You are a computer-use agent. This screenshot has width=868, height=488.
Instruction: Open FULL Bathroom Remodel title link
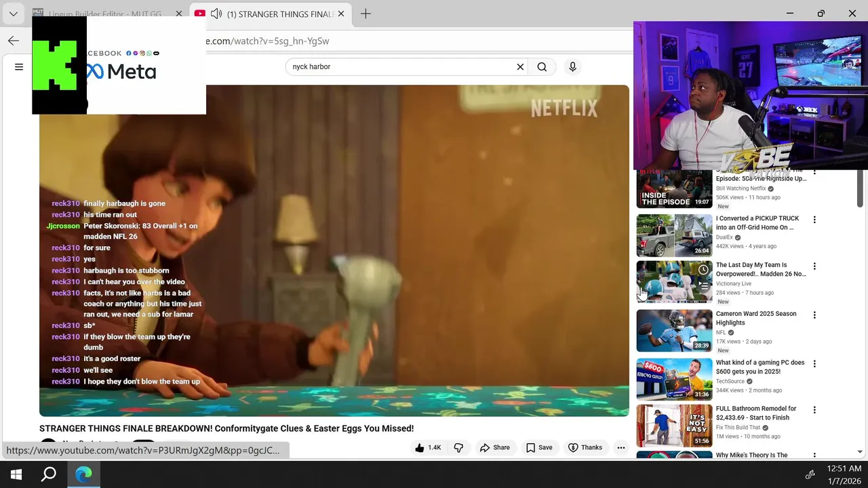pos(756,413)
